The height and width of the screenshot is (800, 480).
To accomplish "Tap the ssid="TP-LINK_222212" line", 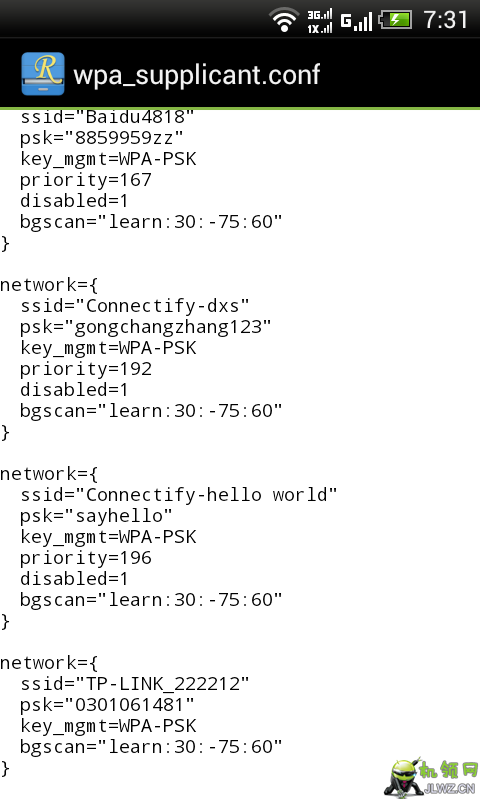I will coord(135,684).
